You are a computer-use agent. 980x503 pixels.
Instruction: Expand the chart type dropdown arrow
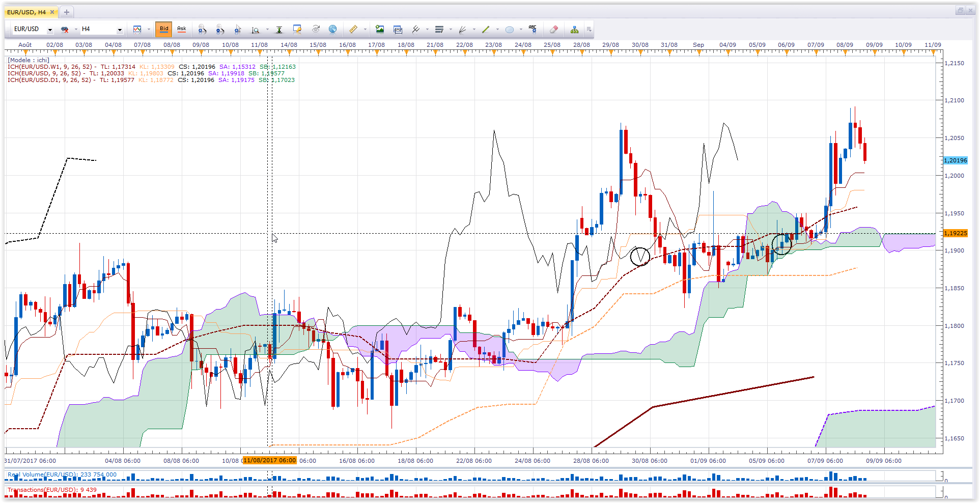click(149, 30)
